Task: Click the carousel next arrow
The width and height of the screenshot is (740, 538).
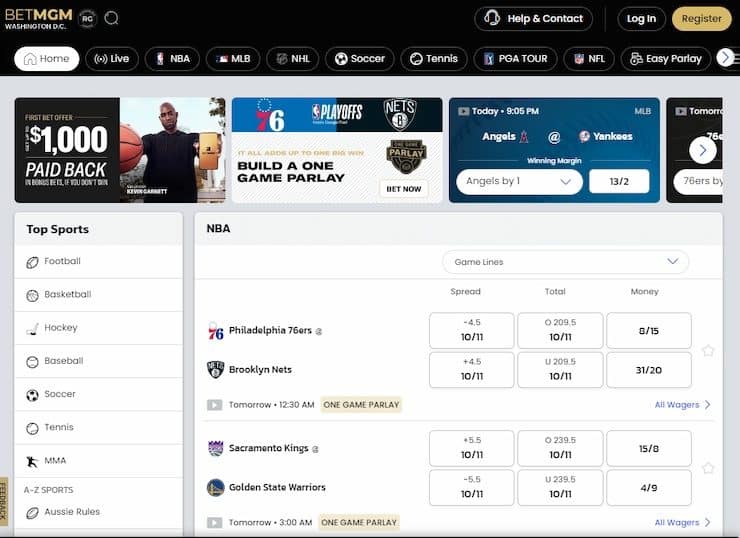Action: pos(703,151)
